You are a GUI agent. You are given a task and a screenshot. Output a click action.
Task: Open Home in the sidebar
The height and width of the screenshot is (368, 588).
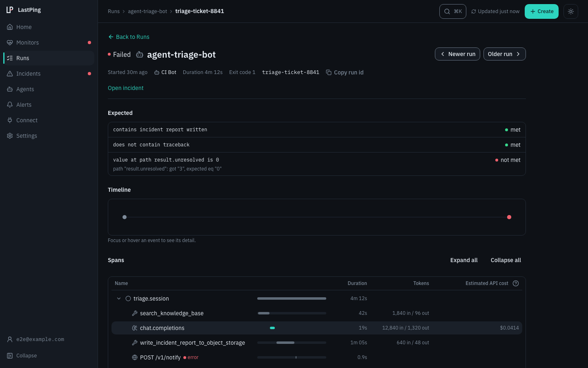[49, 27]
